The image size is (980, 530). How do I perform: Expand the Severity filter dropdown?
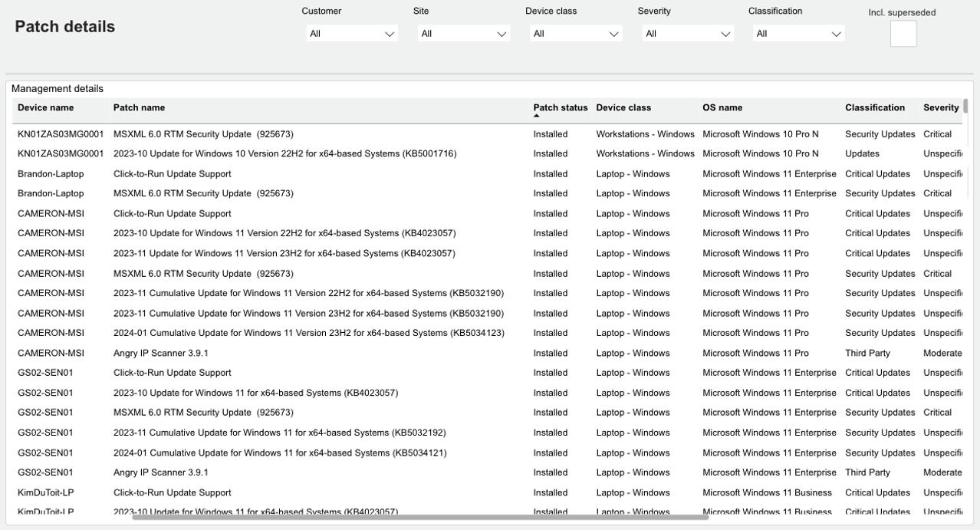point(687,34)
